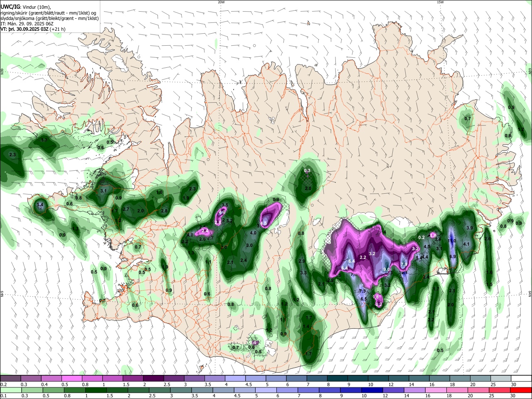Click the '66N' latitude label at right edge
Image resolution: width=532 pixels, height=399 pixels.
530,71
